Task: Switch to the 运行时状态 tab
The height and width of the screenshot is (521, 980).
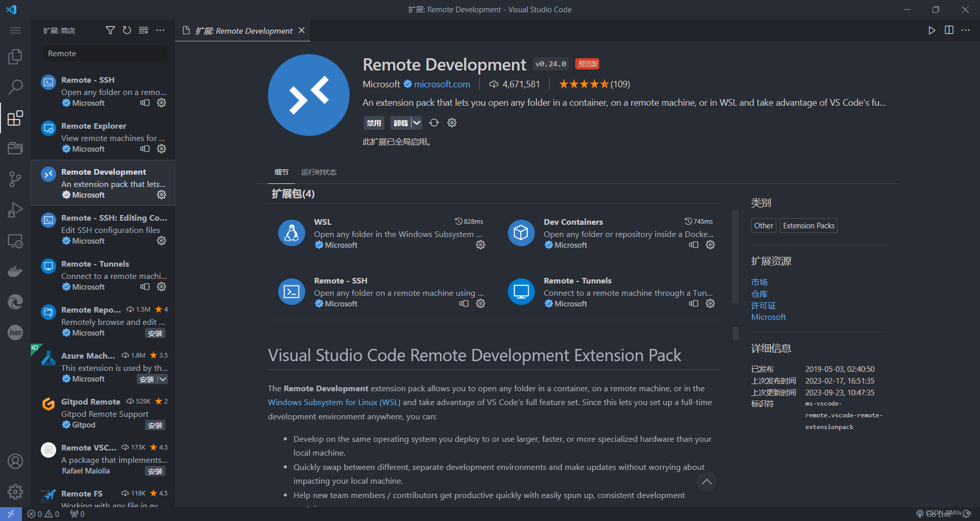Action: (x=318, y=172)
